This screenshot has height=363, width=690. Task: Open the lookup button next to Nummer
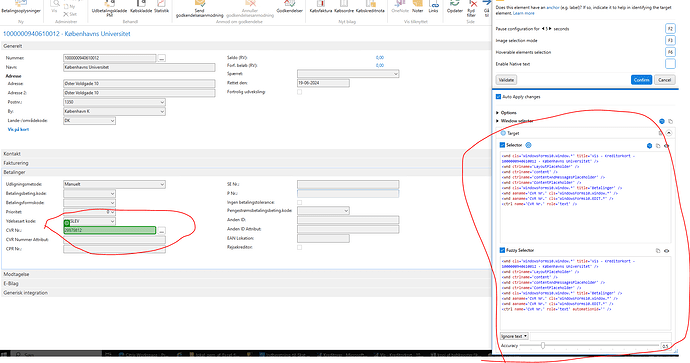pyautogui.click(x=161, y=58)
